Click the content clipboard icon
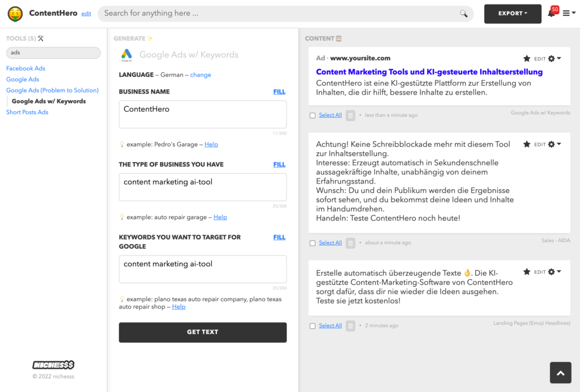Viewport: 580px width, 392px height. click(x=339, y=38)
